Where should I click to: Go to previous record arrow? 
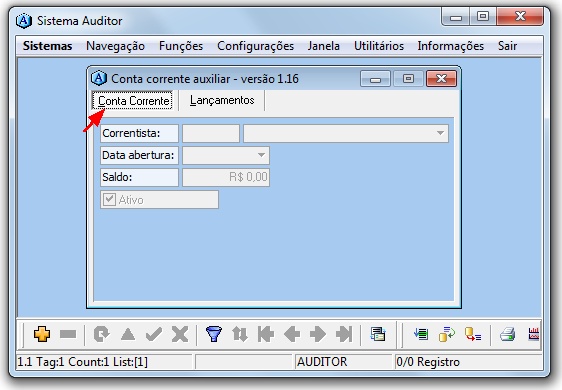292,334
